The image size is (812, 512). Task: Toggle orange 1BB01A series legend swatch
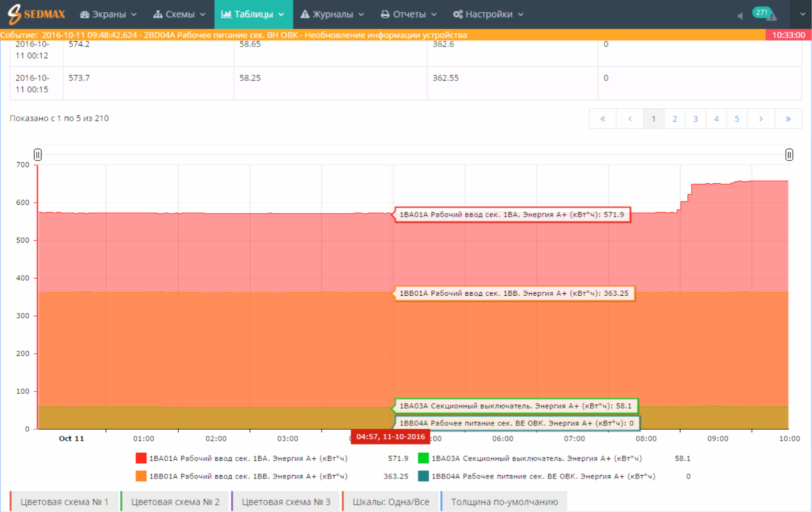coord(141,476)
